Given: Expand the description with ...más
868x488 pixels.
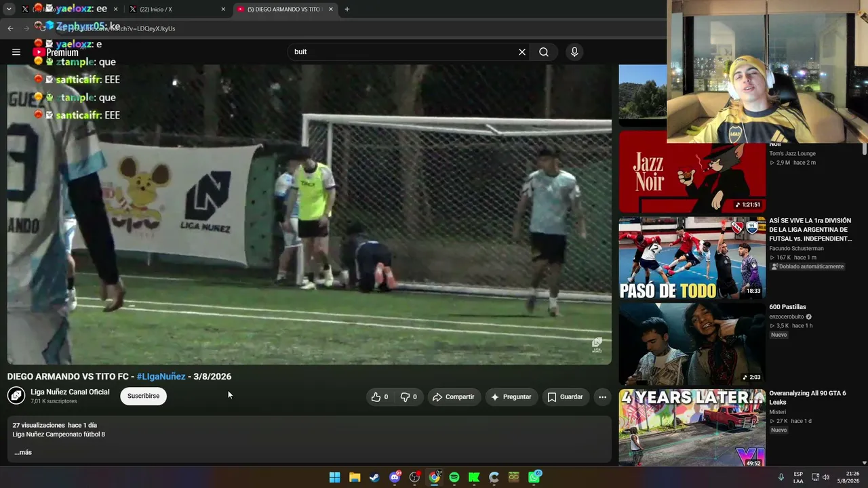Looking at the screenshot, I should click(x=22, y=452).
